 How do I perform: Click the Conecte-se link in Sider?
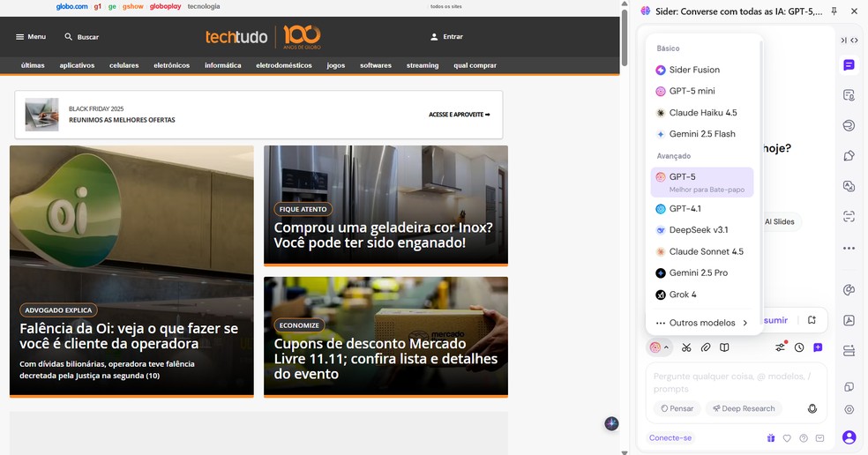pos(670,438)
